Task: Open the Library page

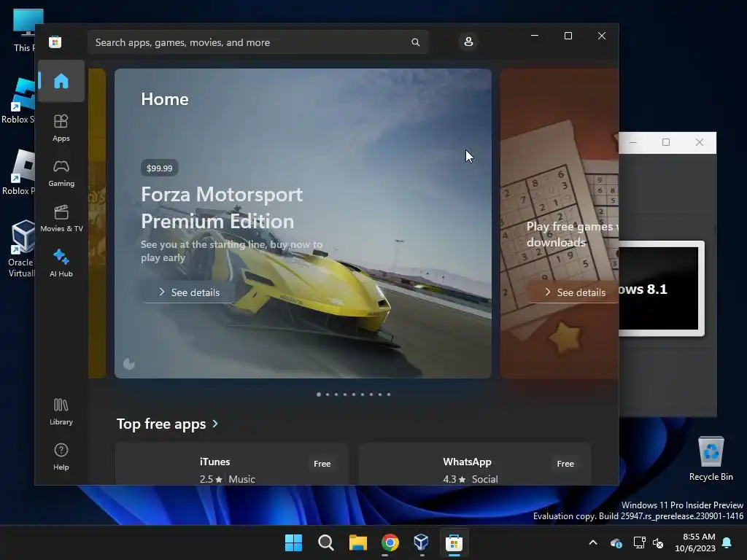Action: pos(61,411)
